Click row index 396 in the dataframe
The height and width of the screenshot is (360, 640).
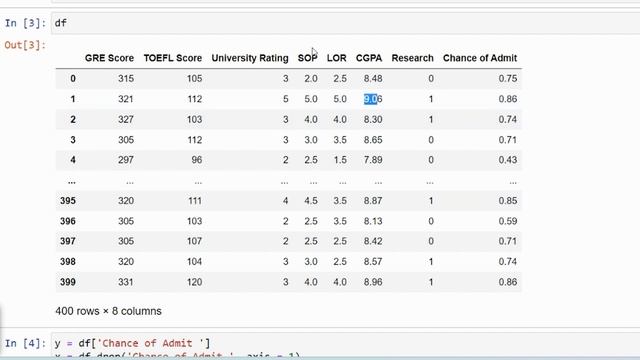click(x=68, y=221)
